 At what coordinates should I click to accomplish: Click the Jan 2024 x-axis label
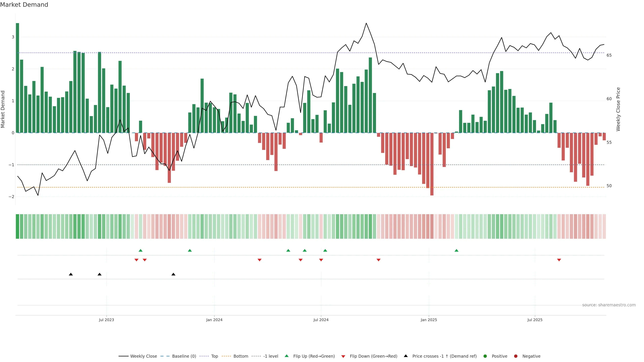click(x=214, y=320)
